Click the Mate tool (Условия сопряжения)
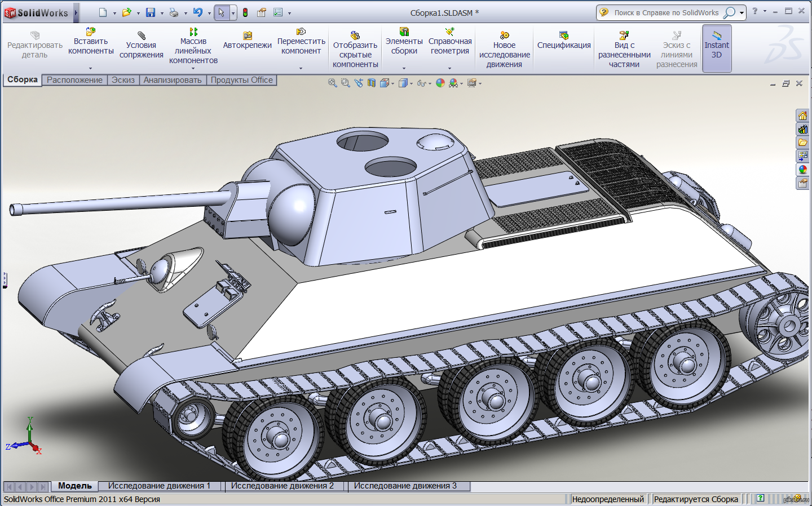This screenshot has height=506, width=812. (x=141, y=45)
